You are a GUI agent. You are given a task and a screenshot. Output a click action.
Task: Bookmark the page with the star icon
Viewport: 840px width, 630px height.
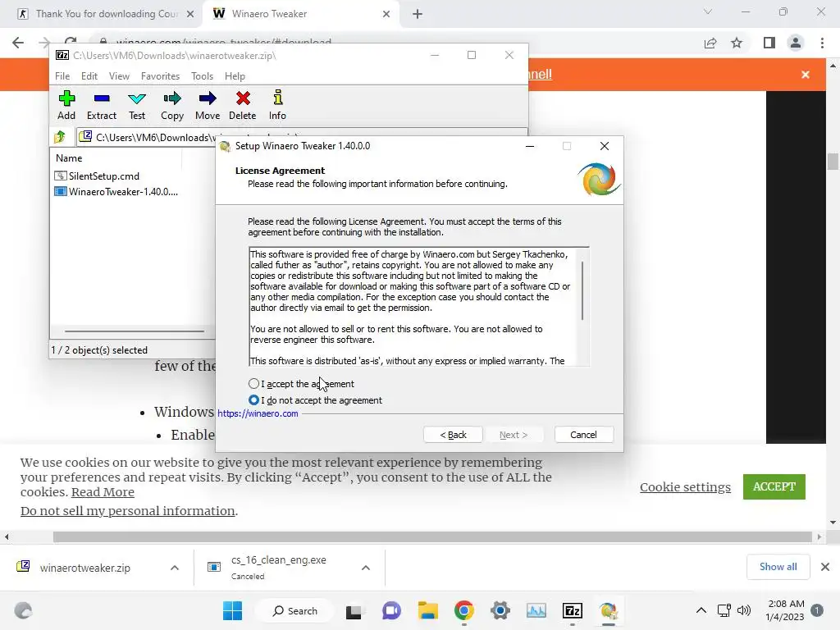tap(737, 43)
